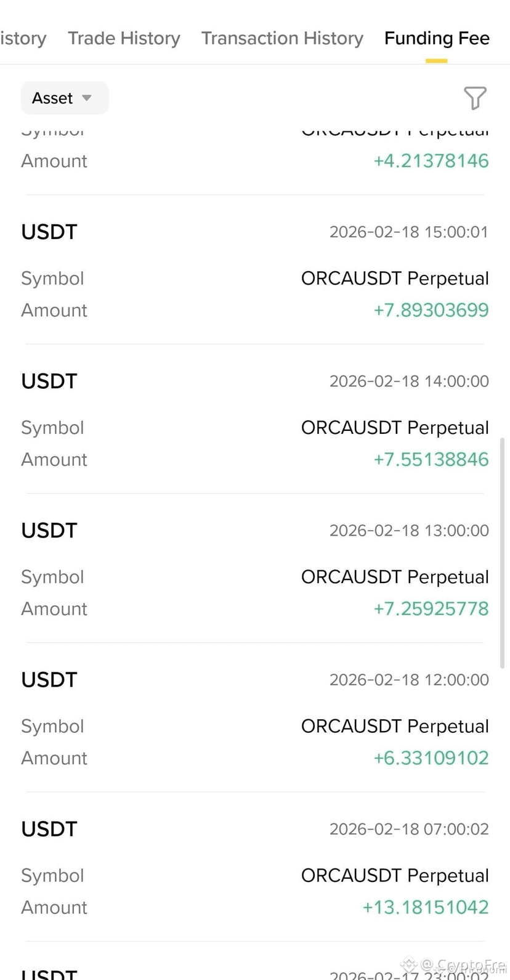The image size is (510, 980).
Task: Switch to the Trade History tab
Action: [x=124, y=38]
